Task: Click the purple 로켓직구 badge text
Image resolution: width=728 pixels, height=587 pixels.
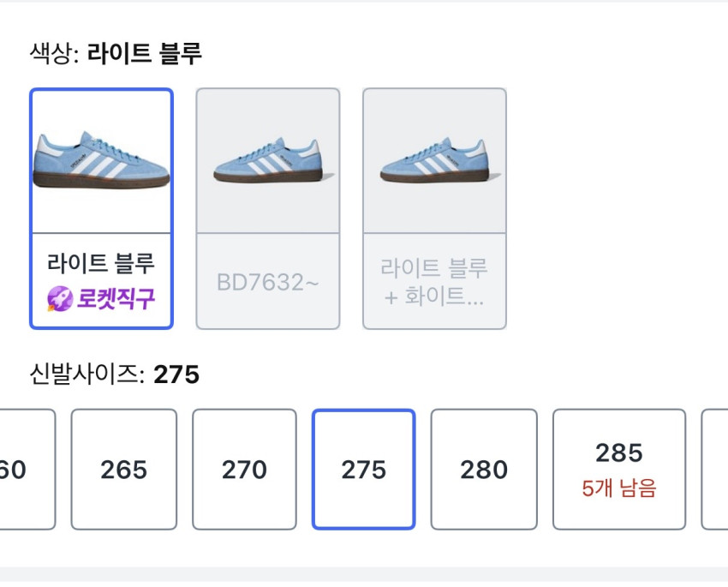Action: (x=115, y=298)
